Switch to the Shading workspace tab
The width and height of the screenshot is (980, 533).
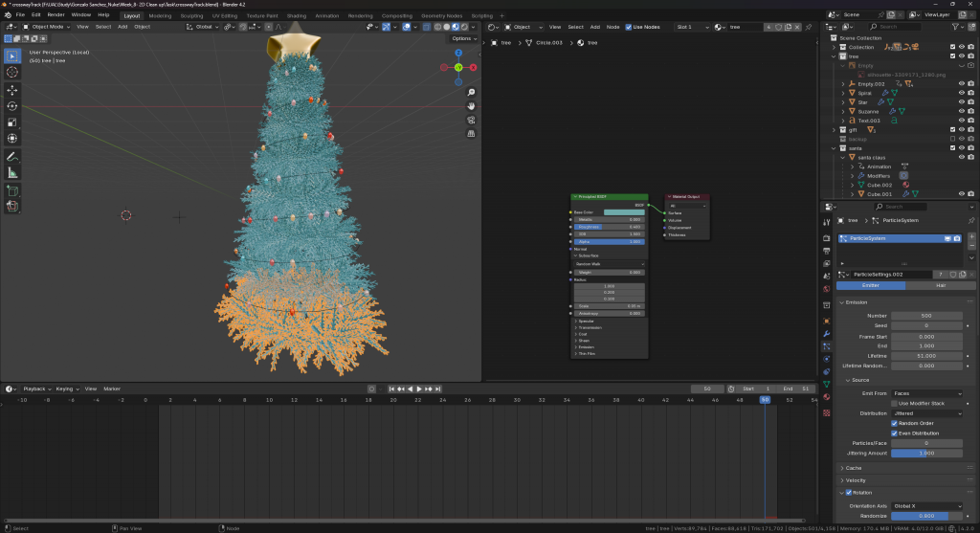(297, 15)
